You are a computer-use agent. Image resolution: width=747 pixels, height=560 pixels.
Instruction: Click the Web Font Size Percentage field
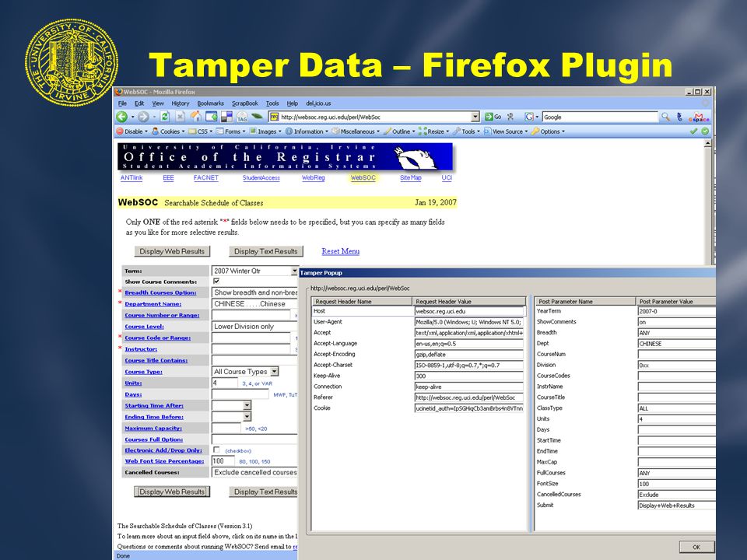223,461
